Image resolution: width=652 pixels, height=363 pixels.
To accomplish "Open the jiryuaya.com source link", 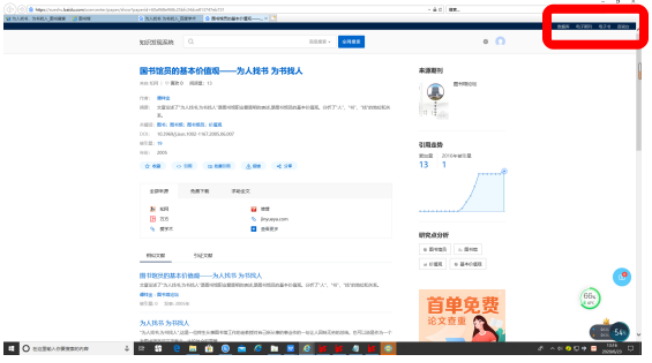I will [274, 219].
